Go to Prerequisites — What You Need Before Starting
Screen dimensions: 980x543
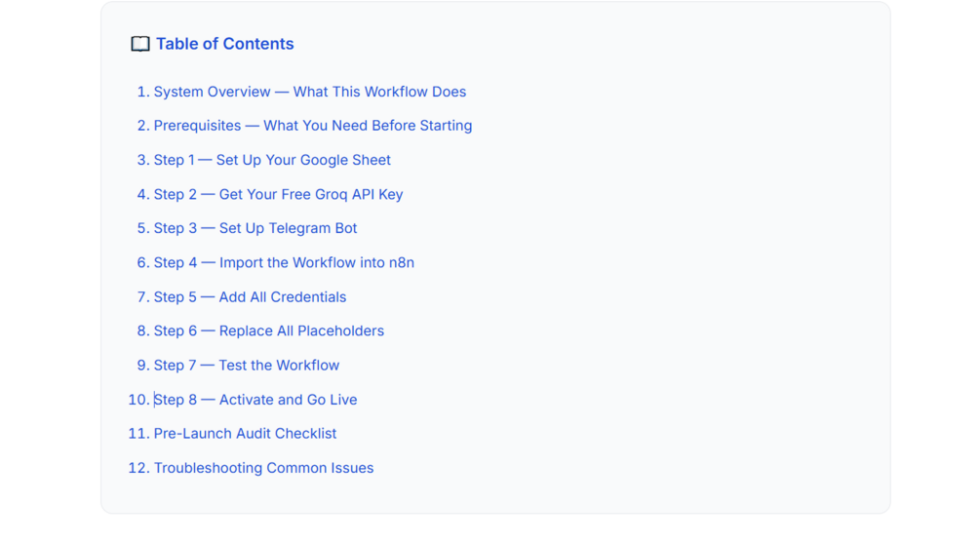(313, 126)
